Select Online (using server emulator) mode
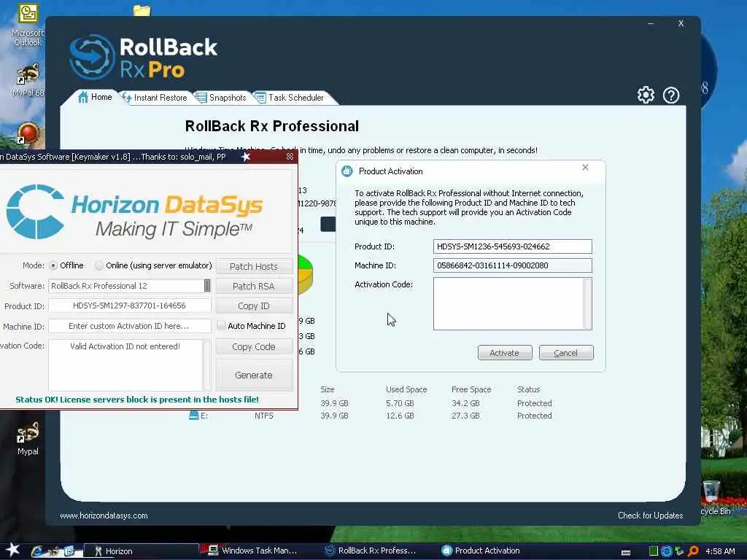The width and height of the screenshot is (747, 560). click(x=98, y=265)
